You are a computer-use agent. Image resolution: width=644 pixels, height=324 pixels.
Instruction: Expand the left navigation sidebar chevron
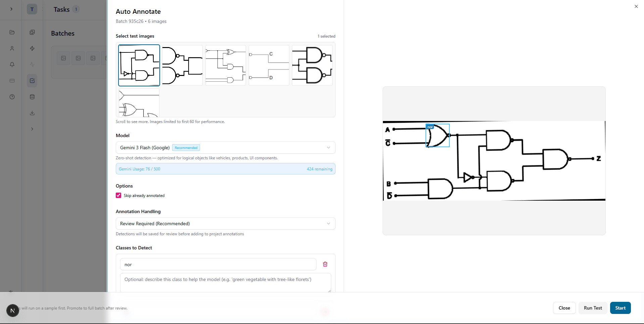point(11,9)
